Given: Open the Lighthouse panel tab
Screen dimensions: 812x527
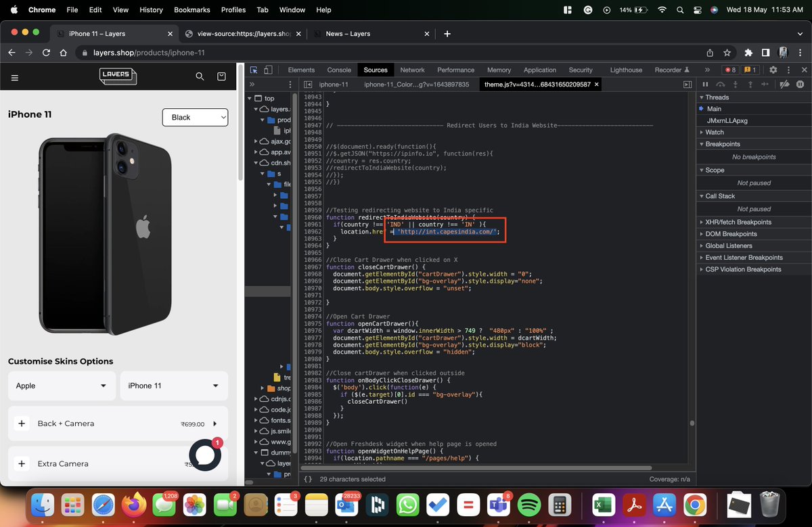Looking at the screenshot, I should pyautogui.click(x=626, y=70).
